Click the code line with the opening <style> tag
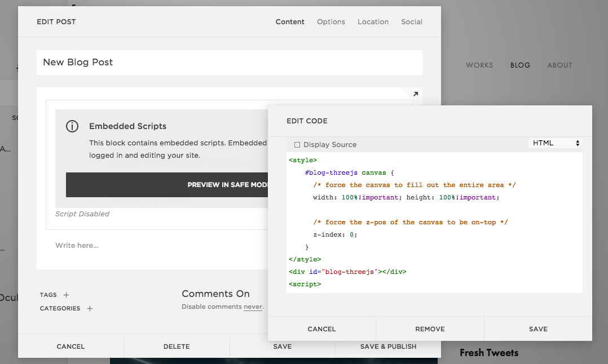Image resolution: width=608 pixels, height=364 pixels. pyautogui.click(x=303, y=160)
